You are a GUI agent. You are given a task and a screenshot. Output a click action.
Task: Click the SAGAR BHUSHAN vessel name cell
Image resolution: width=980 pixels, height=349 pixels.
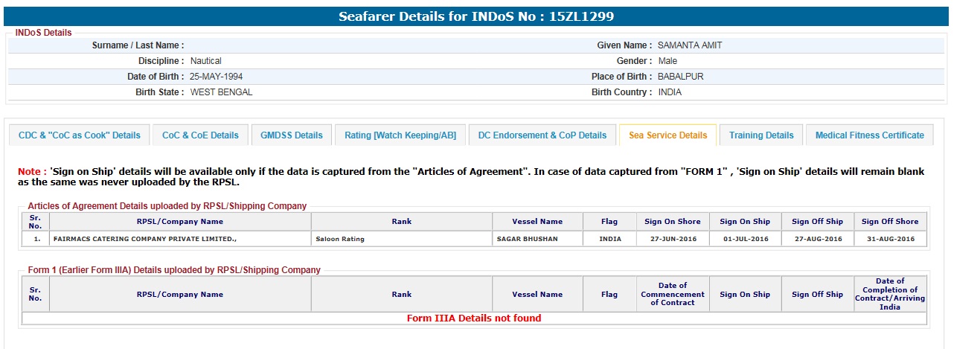coord(527,239)
